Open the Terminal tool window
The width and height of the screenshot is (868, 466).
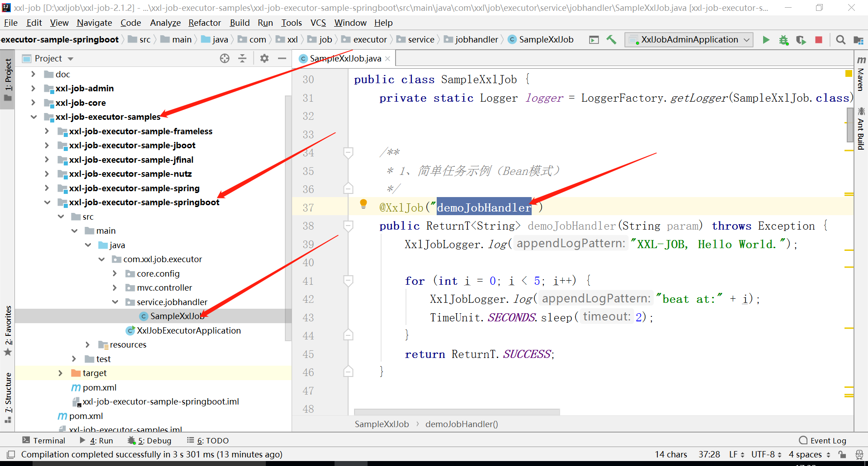pyautogui.click(x=44, y=440)
